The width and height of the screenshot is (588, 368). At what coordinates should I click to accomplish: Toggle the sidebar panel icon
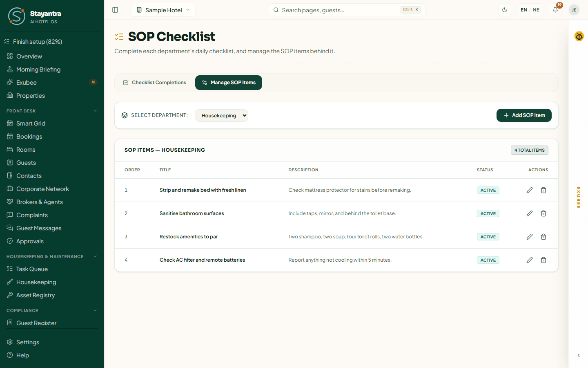coord(115,10)
